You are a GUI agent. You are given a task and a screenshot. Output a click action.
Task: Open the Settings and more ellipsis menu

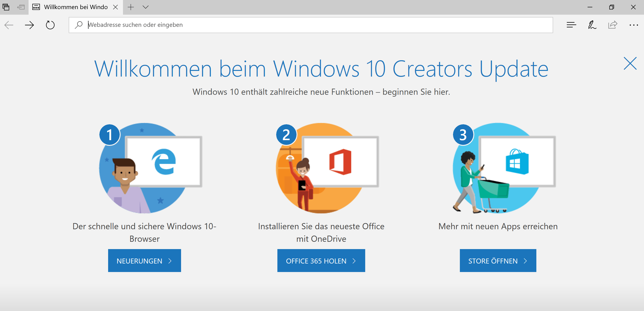coord(634,25)
